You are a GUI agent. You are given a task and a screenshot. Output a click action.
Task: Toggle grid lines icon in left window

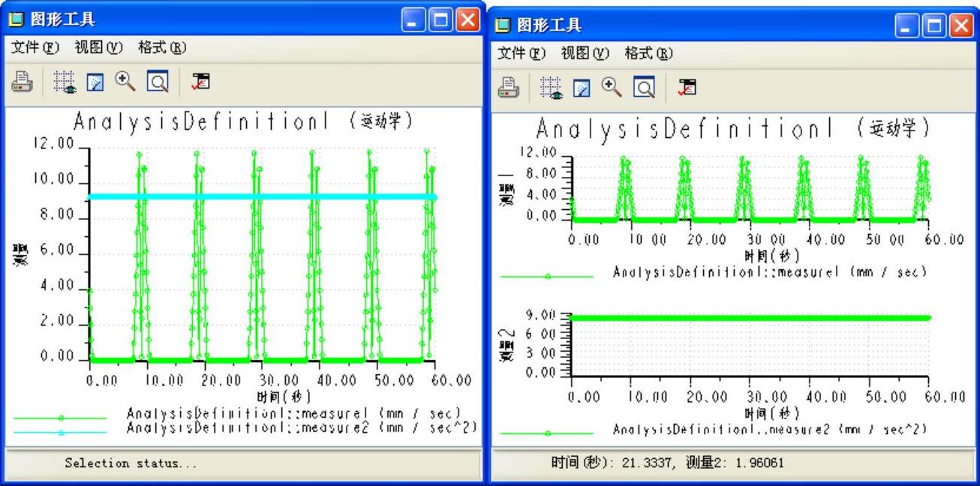click(x=65, y=82)
